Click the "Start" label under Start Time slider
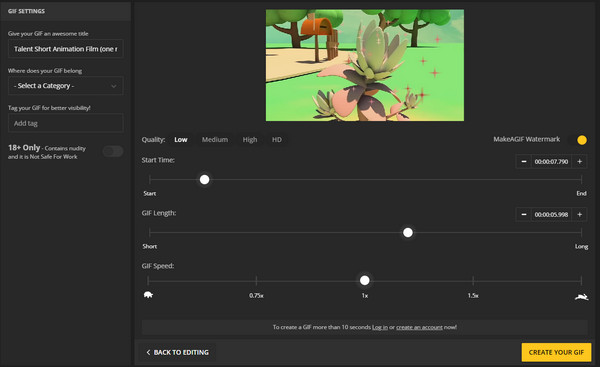 [150, 193]
